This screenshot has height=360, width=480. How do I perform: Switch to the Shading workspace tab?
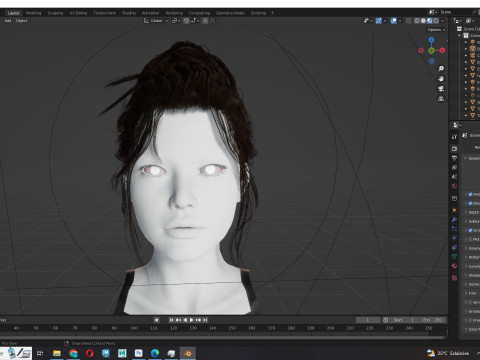click(x=129, y=13)
